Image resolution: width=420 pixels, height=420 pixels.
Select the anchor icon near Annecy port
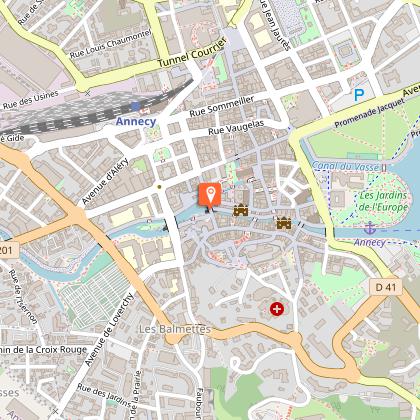370,229
